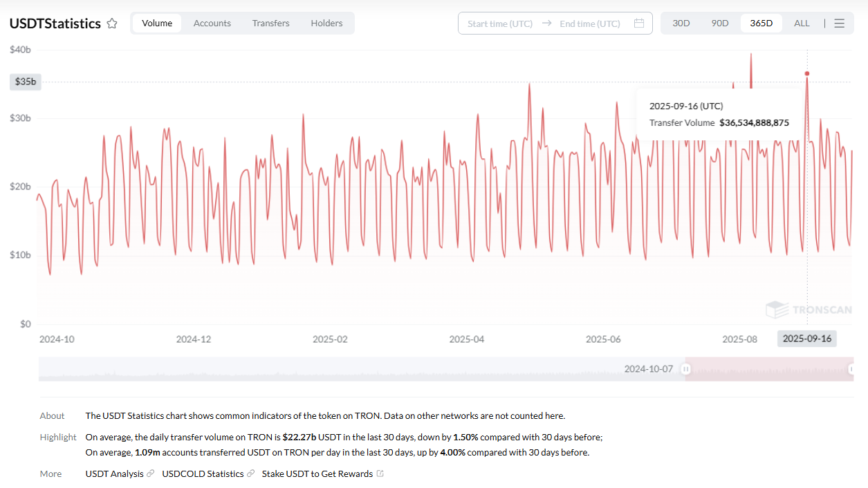Open the Holders tab
This screenshot has width=868, height=488.
(326, 24)
